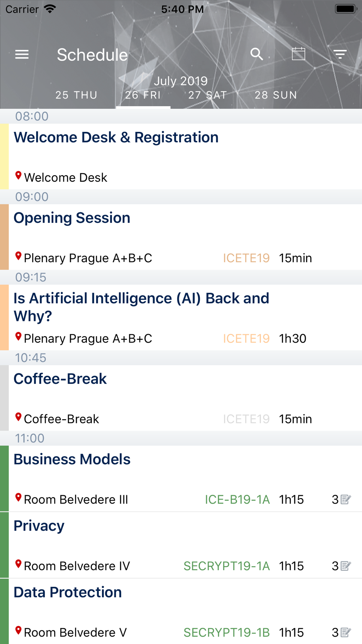Viewport: 362px width, 644px height.
Task: Open the schedule filter icon
Action: coord(340,54)
